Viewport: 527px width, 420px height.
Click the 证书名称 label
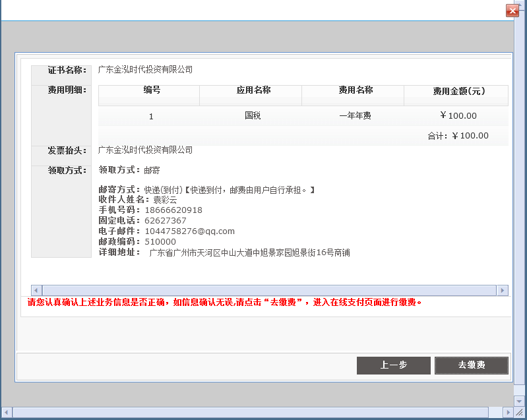coord(67,70)
